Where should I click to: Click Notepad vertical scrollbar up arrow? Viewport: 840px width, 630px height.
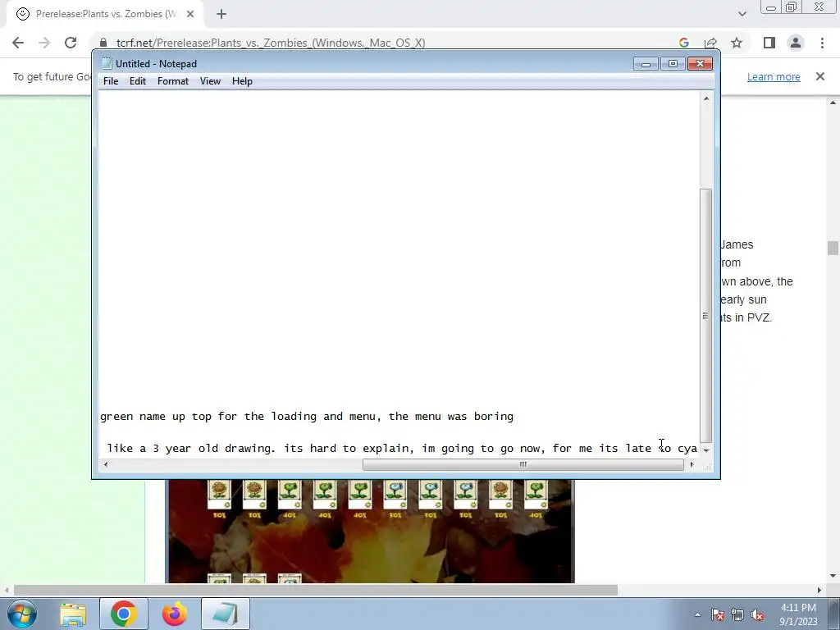(x=706, y=98)
